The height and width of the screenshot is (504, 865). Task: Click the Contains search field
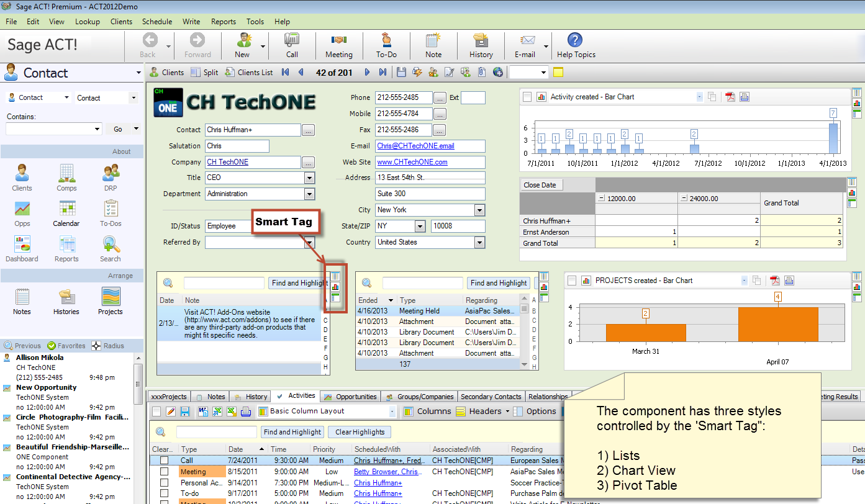click(53, 129)
